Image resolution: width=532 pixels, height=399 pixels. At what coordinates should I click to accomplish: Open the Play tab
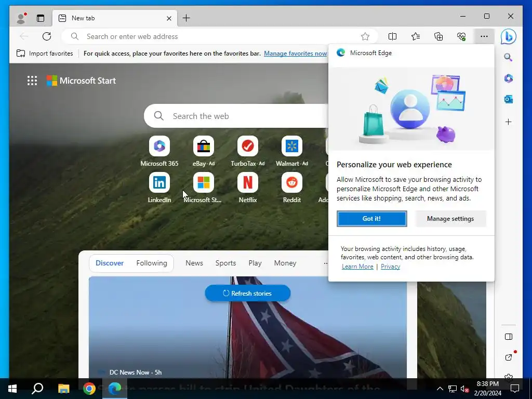tap(255, 263)
